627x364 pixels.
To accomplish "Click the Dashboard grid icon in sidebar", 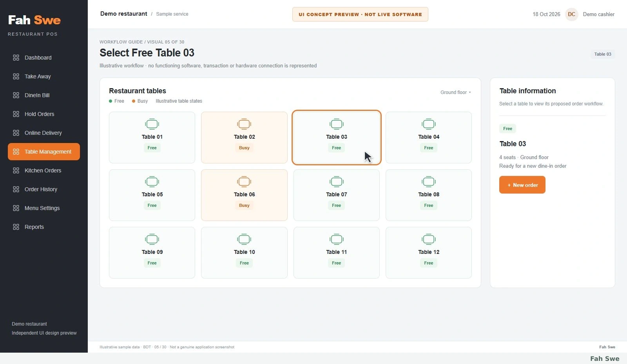I will [16, 58].
